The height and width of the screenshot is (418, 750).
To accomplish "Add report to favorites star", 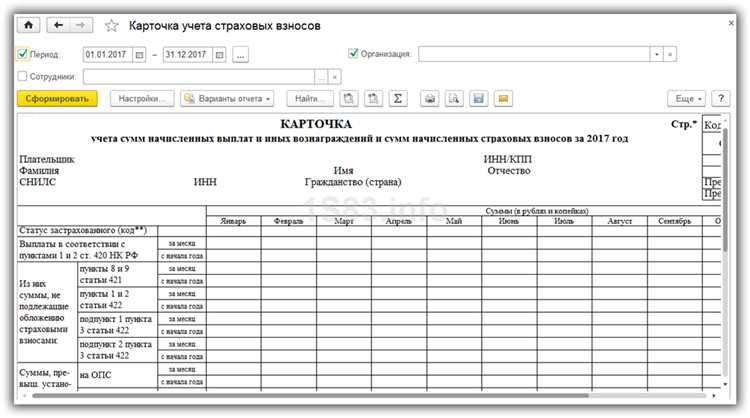I will (111, 25).
